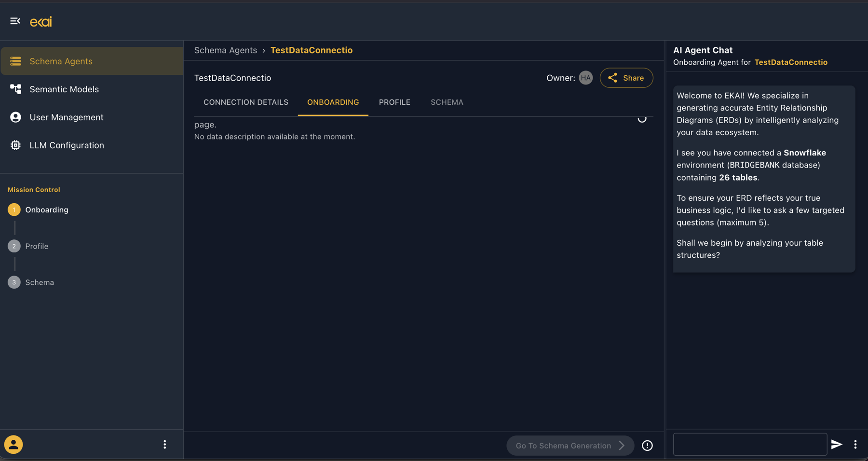Click the 'Owner:' label

(561, 78)
